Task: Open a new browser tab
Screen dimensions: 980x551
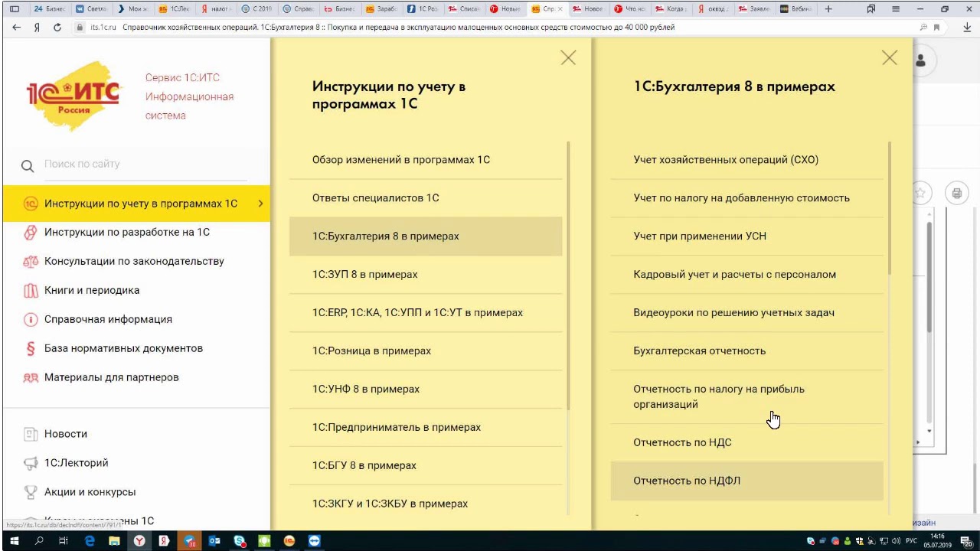Action: pos(828,9)
